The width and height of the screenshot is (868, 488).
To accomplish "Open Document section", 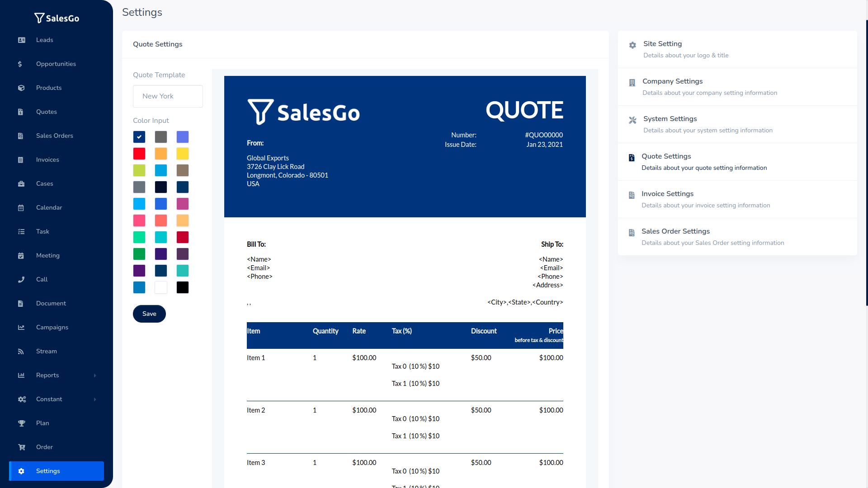I will [x=51, y=303].
